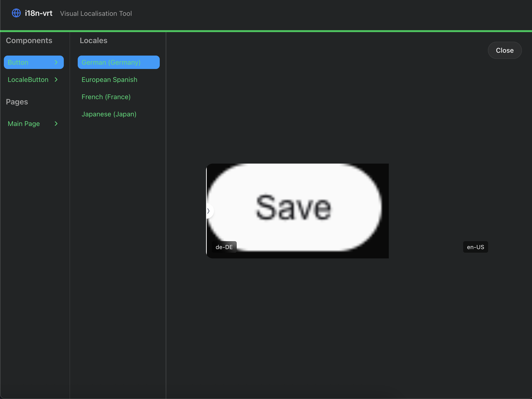Click the de-DE label badge
The height and width of the screenshot is (399, 532).
tap(224, 247)
